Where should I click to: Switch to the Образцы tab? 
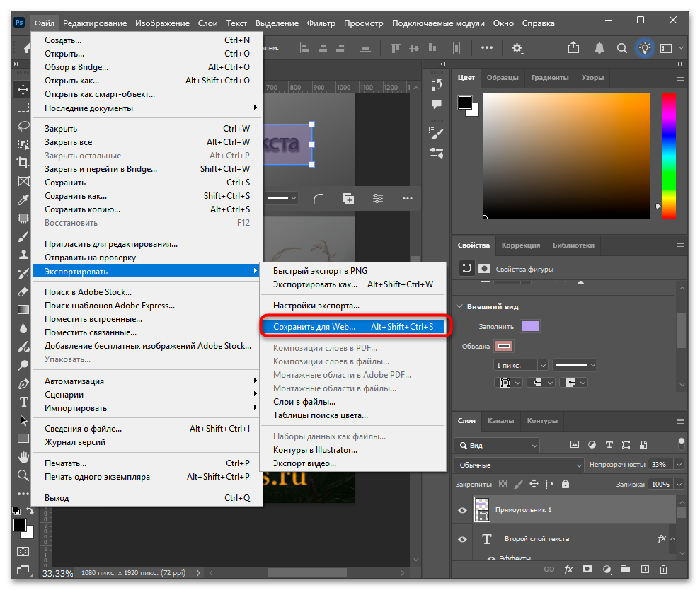tap(503, 78)
